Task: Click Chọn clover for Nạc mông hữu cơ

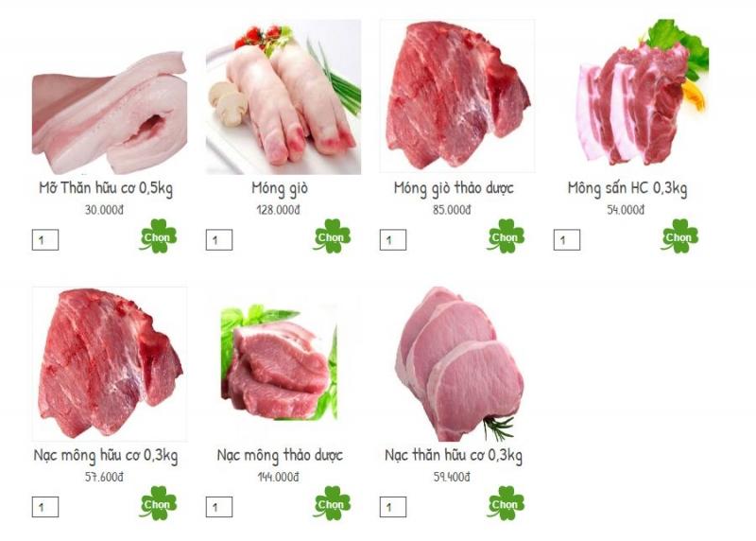Action: point(158,503)
